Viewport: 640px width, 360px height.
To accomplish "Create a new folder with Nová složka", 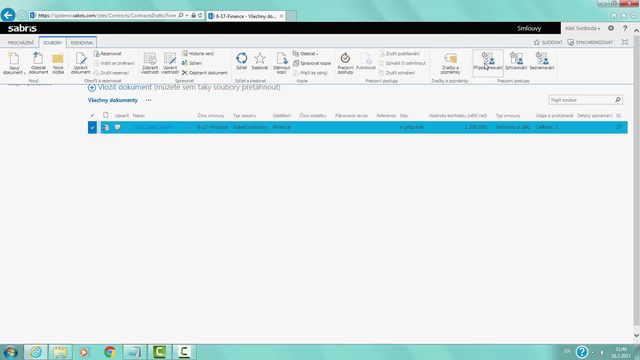I will [x=58, y=63].
